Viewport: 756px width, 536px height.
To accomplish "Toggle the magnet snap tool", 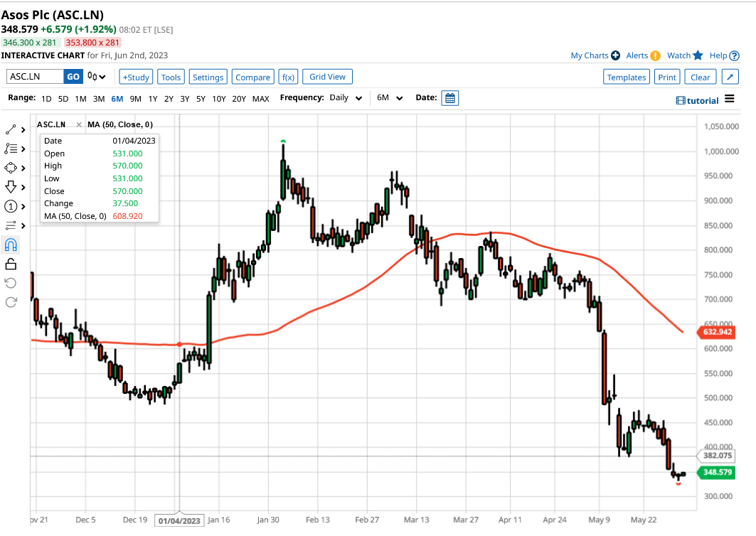I will [10, 244].
